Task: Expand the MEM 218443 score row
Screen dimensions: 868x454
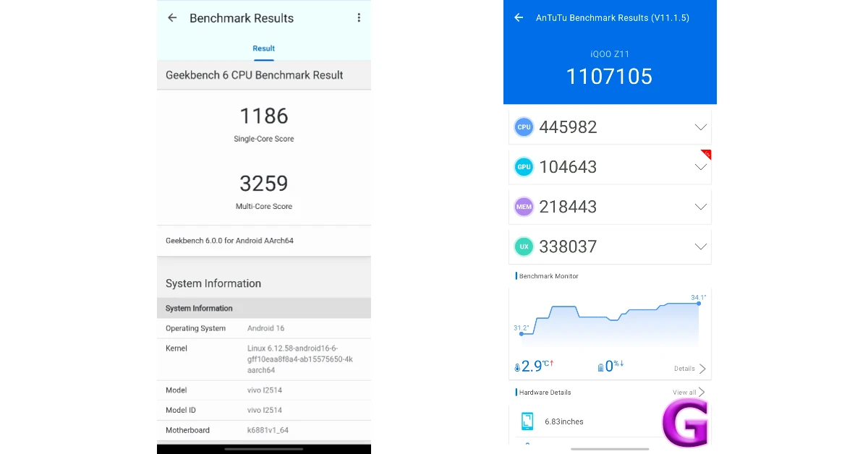Action: pyautogui.click(x=700, y=207)
